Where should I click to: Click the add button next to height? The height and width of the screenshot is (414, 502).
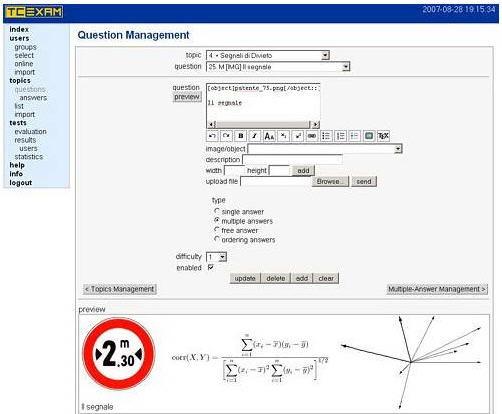coord(303,171)
